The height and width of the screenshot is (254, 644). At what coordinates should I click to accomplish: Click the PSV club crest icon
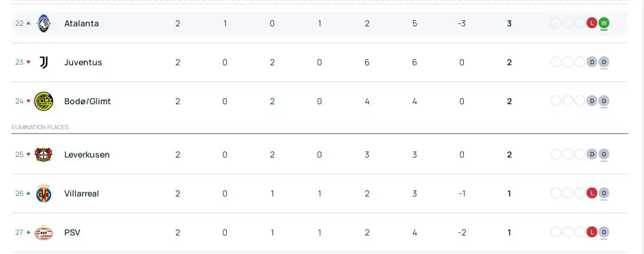click(44, 232)
